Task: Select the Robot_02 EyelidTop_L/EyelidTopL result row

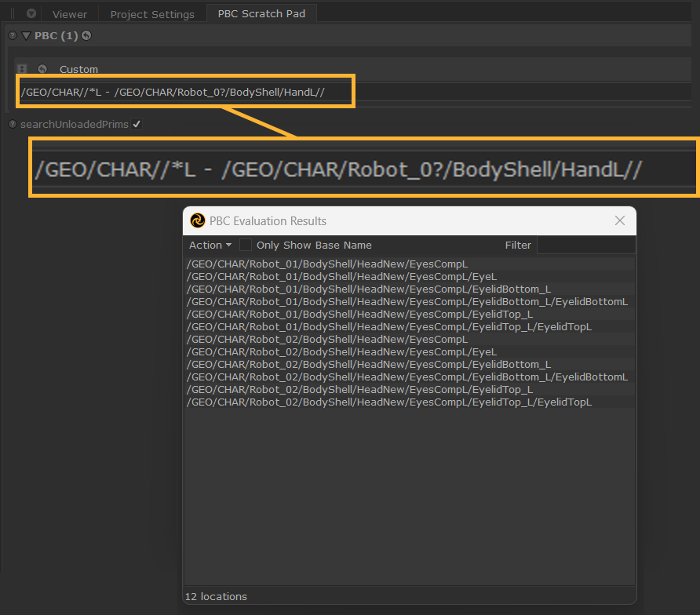Action: (388, 402)
